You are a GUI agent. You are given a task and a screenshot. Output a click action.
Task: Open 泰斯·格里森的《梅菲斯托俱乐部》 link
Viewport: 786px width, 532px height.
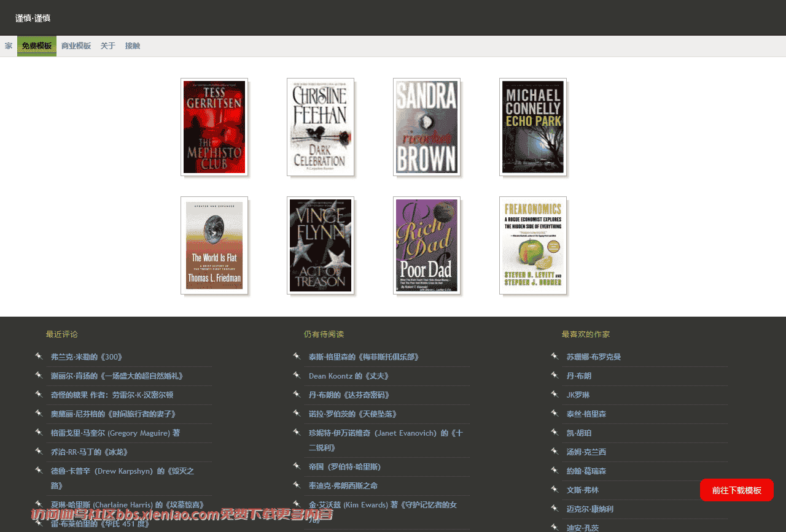coord(364,357)
